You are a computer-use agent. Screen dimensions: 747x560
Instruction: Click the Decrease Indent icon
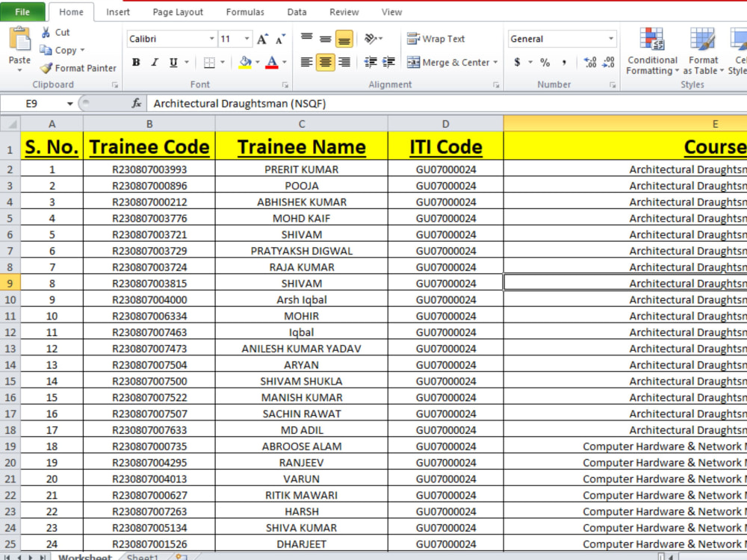click(x=371, y=62)
